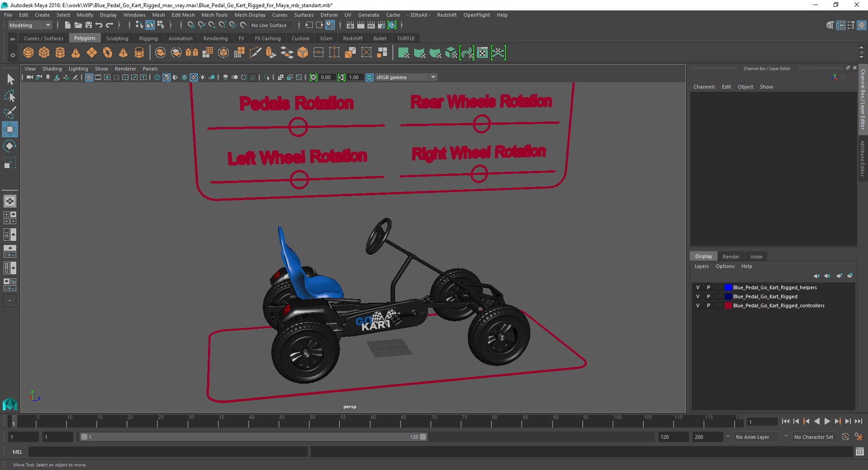This screenshot has width=868, height=470.
Task: Create polygon plane from shelf
Action: tap(92, 53)
